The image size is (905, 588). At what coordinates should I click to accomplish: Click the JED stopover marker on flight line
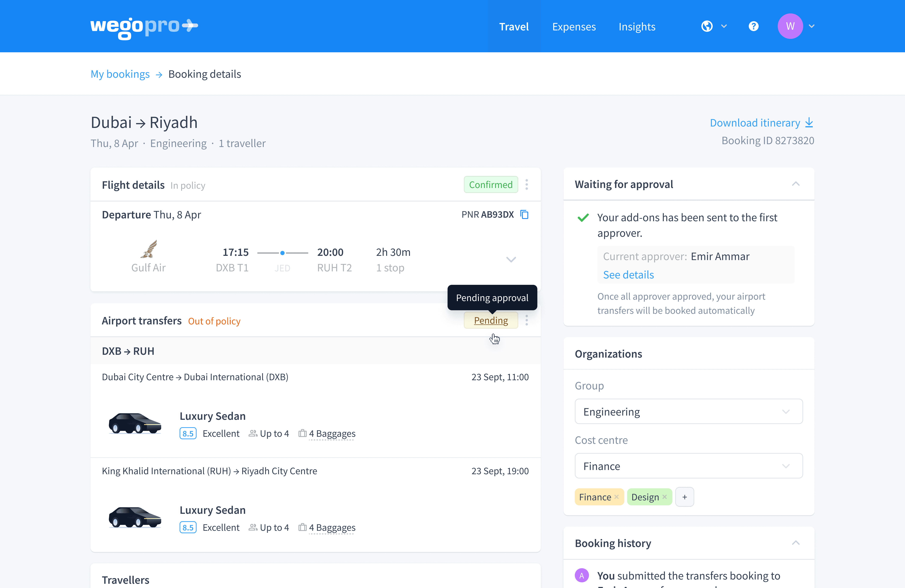282,253
